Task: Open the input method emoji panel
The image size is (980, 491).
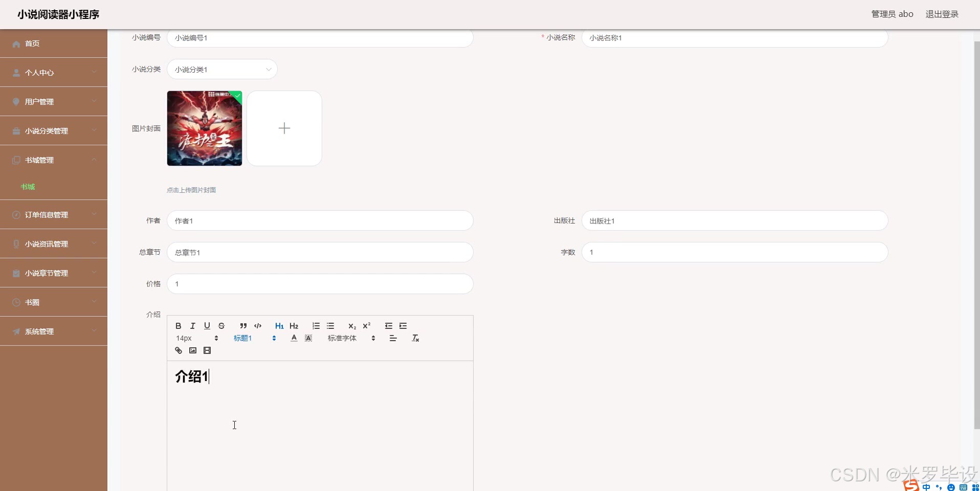Action: tap(951, 487)
